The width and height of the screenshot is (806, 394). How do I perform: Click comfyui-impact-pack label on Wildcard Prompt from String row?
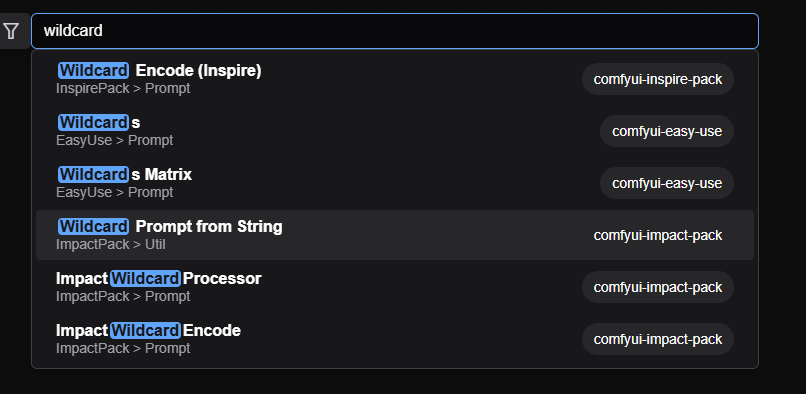tap(657, 235)
